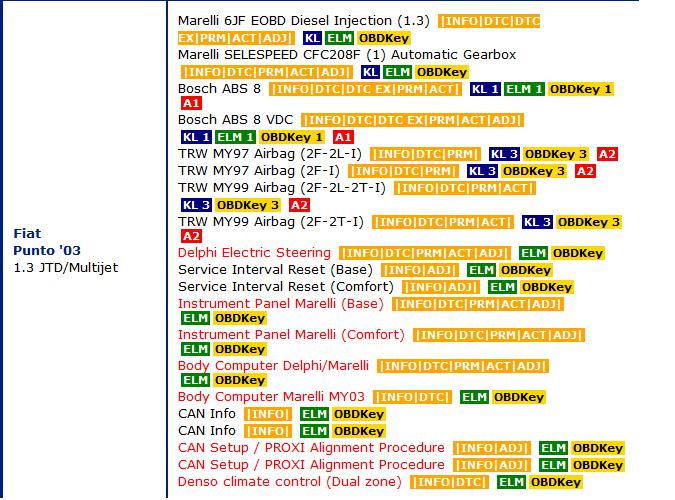Screen dimensions: 675x500
Task: Click the ELM badge beside Delphi Electric Steering
Action: [x=533, y=253]
